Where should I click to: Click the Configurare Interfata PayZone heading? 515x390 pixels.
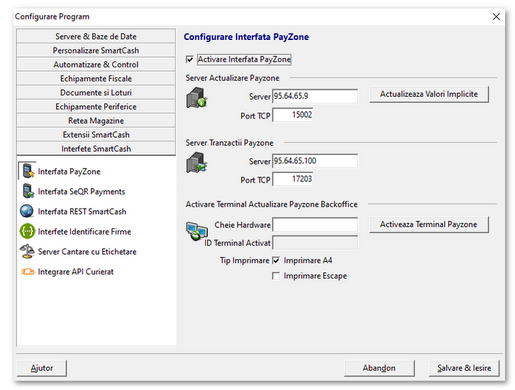pyautogui.click(x=246, y=37)
